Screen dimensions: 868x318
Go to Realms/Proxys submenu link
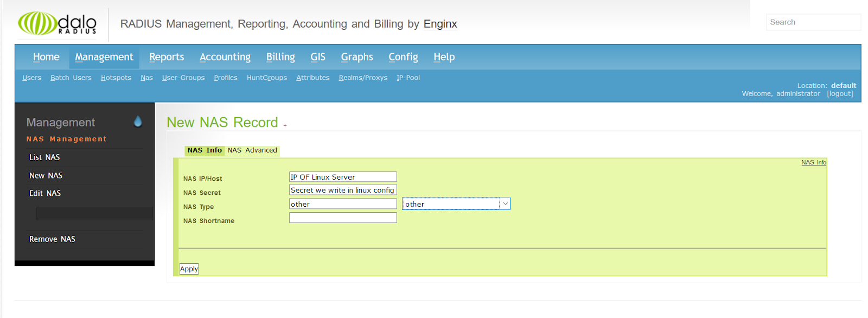[x=363, y=78]
